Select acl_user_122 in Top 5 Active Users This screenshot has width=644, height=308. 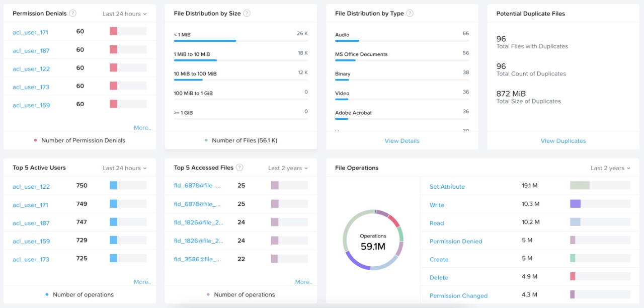coord(31,186)
